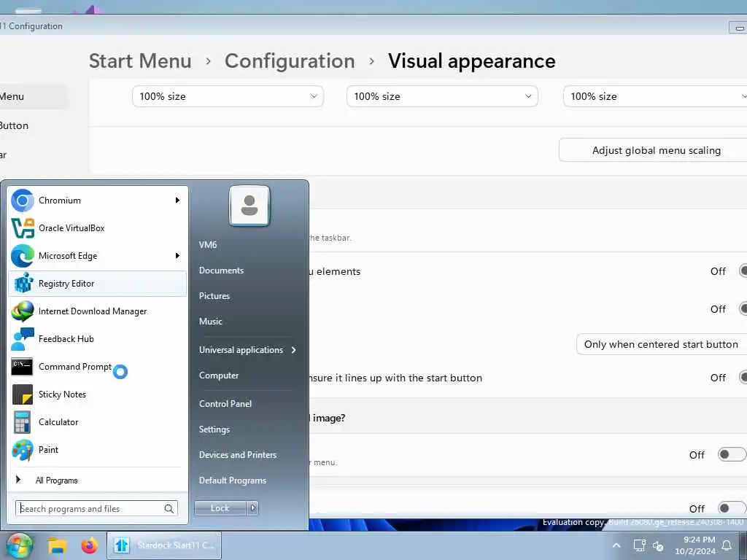Open Music from start menu
This screenshot has width=747, height=560.
tap(211, 322)
